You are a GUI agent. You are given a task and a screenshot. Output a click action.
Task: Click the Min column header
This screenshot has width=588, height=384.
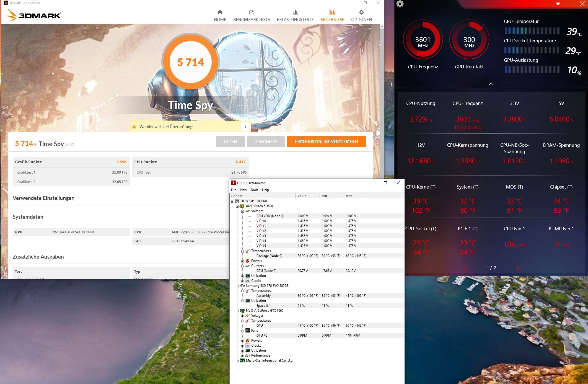[332, 196]
